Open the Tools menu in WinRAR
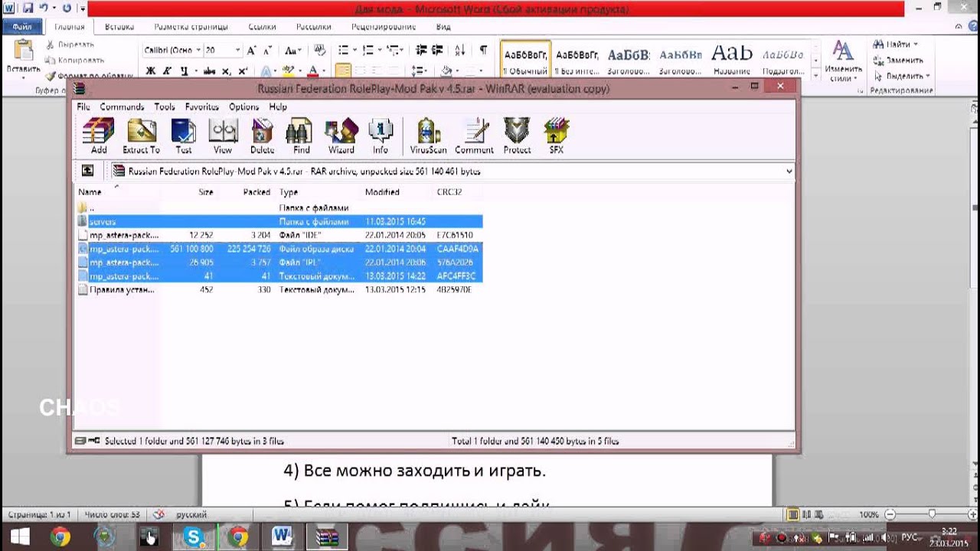 (165, 107)
